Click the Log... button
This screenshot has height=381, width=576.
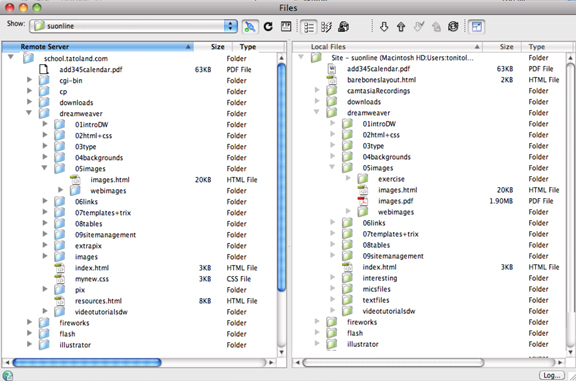552,375
